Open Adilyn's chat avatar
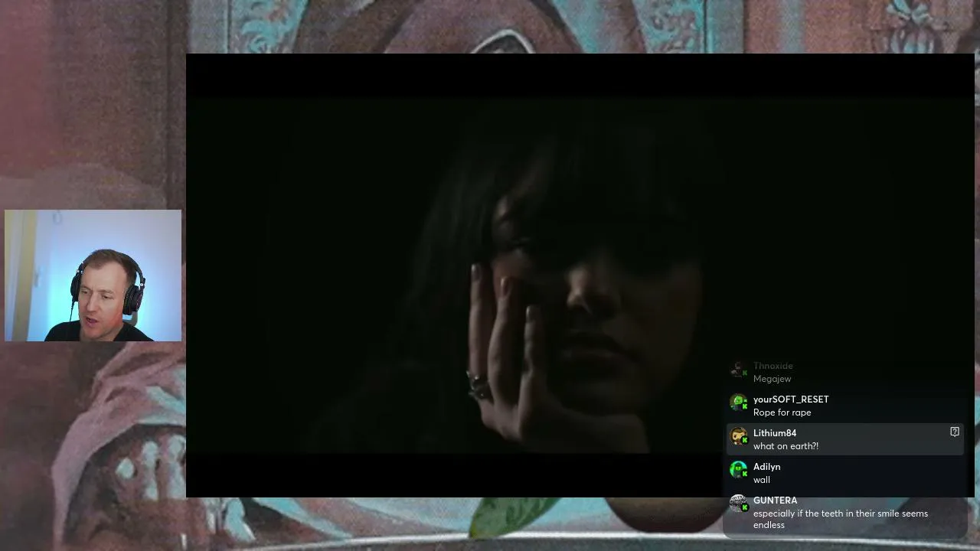980x551 pixels. coord(738,470)
